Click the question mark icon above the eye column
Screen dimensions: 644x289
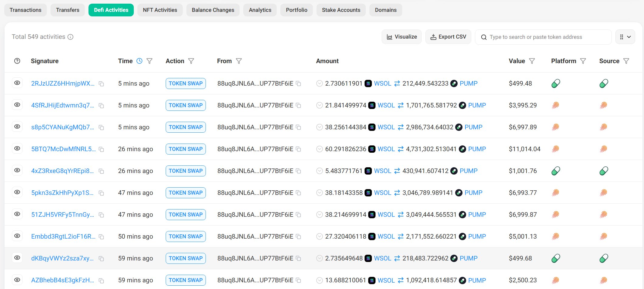point(17,61)
